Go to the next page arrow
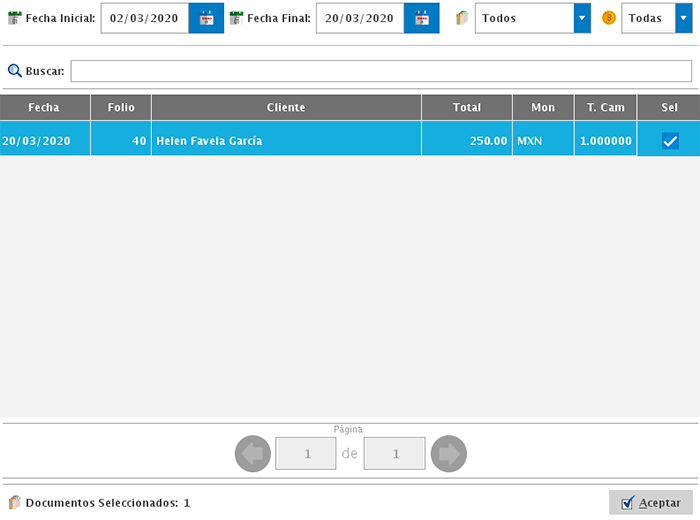Screen dimensions: 700x520 coord(449,454)
